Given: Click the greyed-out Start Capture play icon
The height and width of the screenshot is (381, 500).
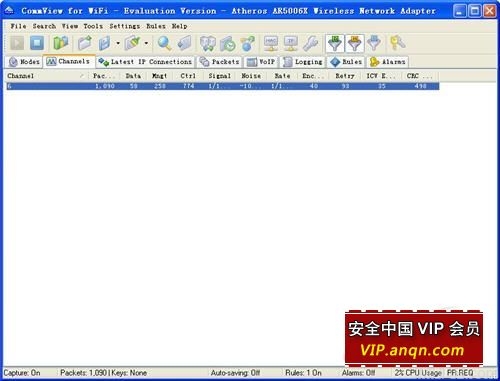Looking at the screenshot, I should tap(17, 43).
